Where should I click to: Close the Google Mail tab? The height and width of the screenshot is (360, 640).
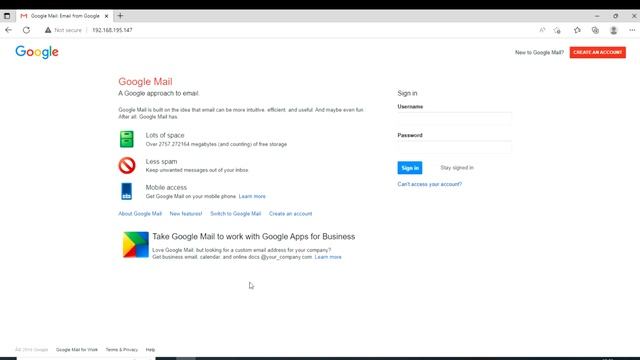107,16
